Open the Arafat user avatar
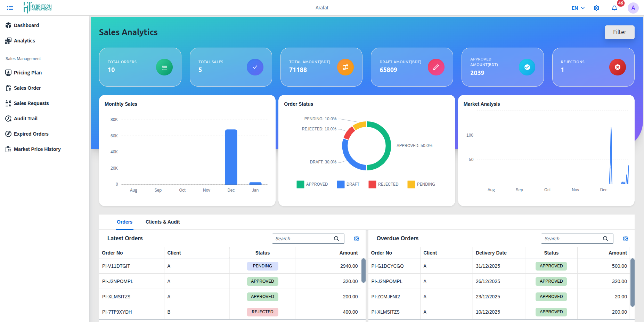644x322 pixels. click(633, 8)
